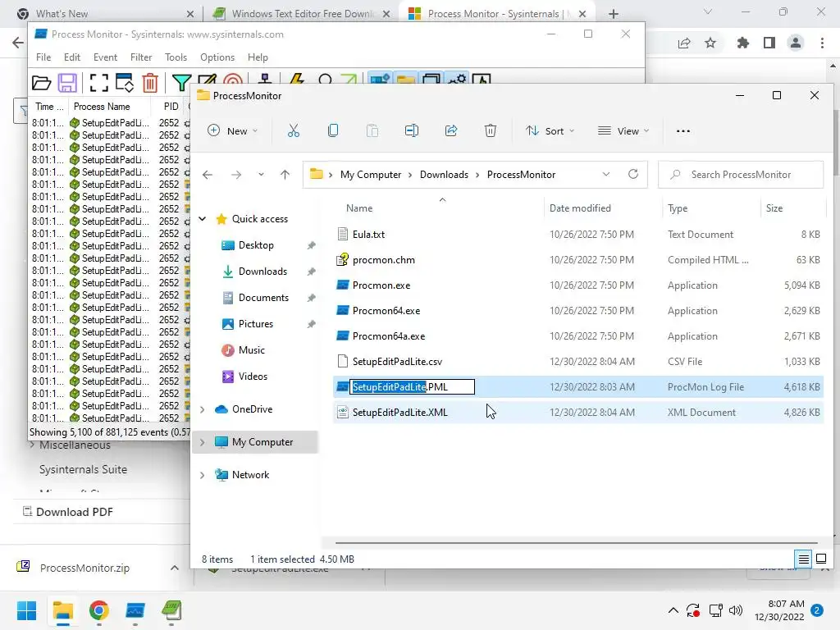The height and width of the screenshot is (630, 840).
Task: Open the Tools menu in Process Monitor
Action: coord(176,57)
